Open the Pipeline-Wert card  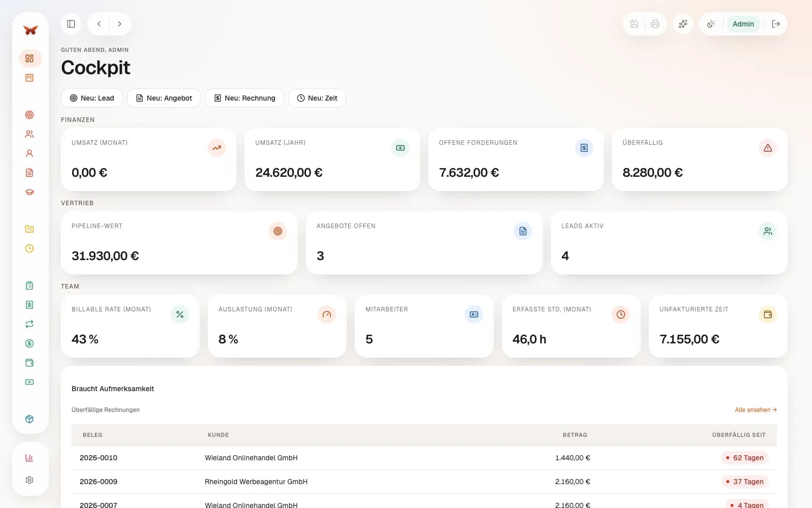coord(179,243)
